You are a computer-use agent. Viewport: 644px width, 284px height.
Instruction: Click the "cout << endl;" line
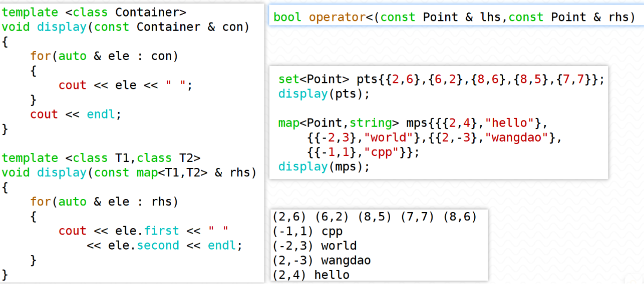(x=76, y=114)
